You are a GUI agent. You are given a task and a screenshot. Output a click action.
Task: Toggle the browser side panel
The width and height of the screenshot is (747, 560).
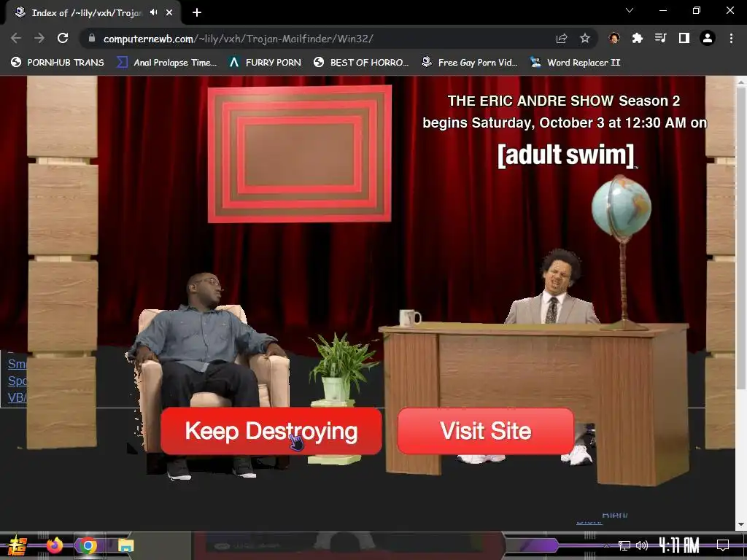pyautogui.click(x=684, y=38)
